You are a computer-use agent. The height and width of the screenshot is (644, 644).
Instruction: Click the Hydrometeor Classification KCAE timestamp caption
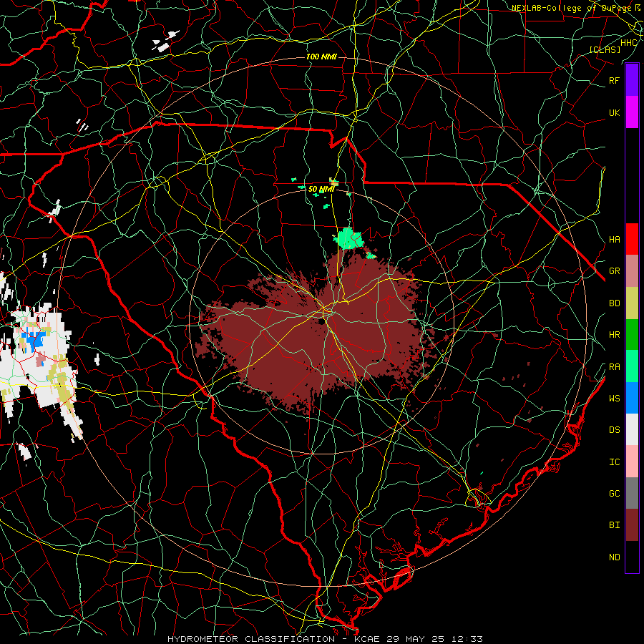coord(325,639)
